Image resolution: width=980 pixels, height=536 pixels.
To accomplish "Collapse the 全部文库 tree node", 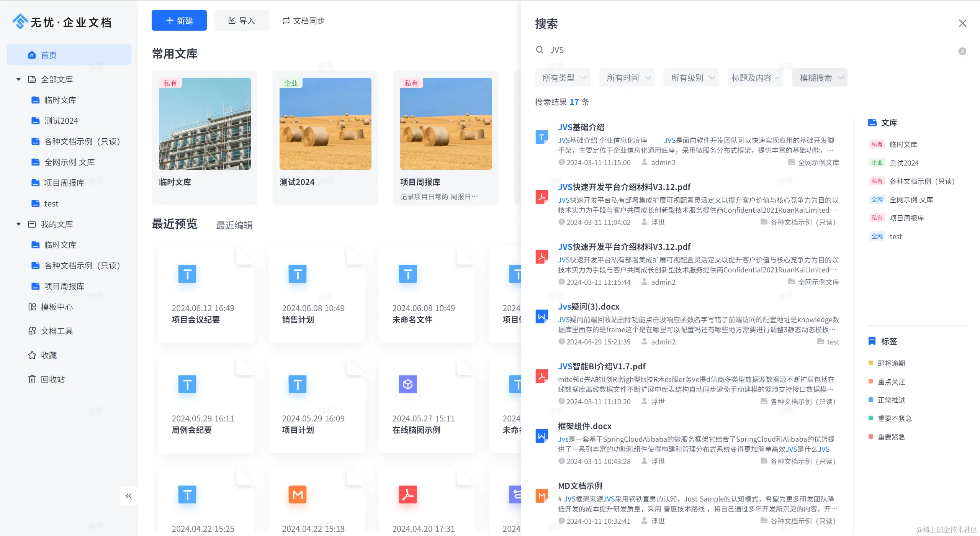I will pos(18,79).
